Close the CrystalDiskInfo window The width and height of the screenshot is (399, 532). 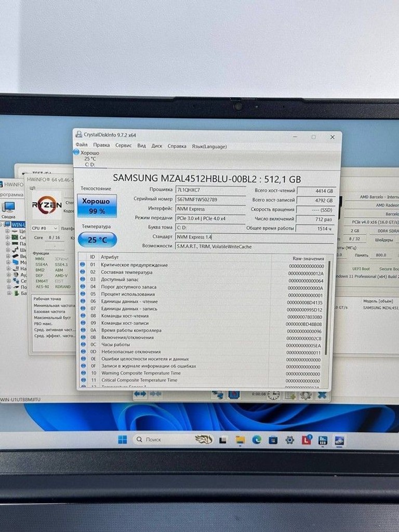point(332,137)
